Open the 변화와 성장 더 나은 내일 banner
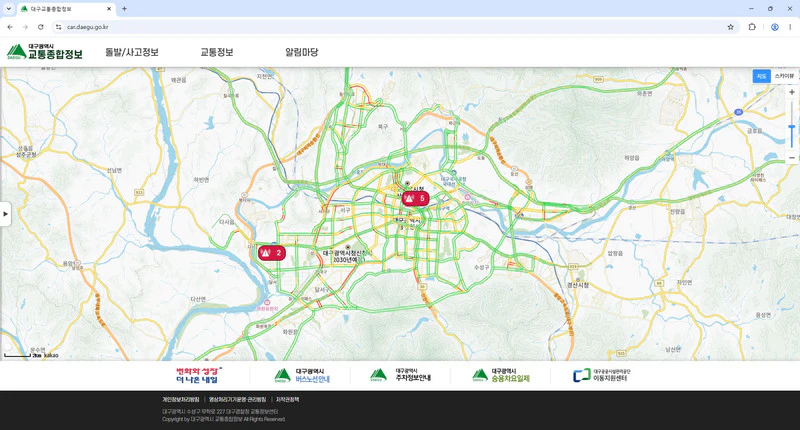The width and height of the screenshot is (800, 430). pyautogui.click(x=199, y=375)
